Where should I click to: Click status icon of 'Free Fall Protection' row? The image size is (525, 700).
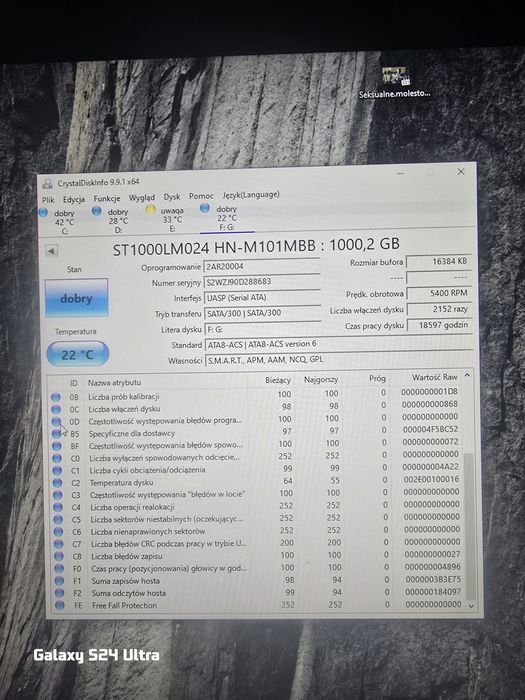pos(59,606)
